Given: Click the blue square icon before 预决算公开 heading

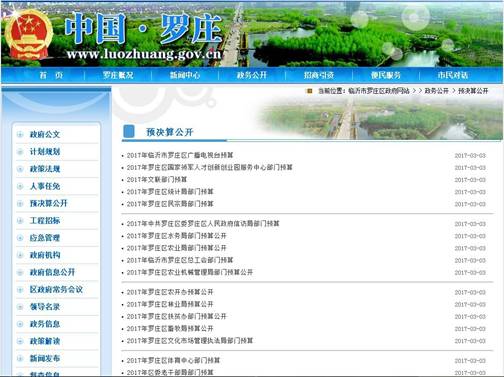Looking at the screenshot, I should (129, 132).
